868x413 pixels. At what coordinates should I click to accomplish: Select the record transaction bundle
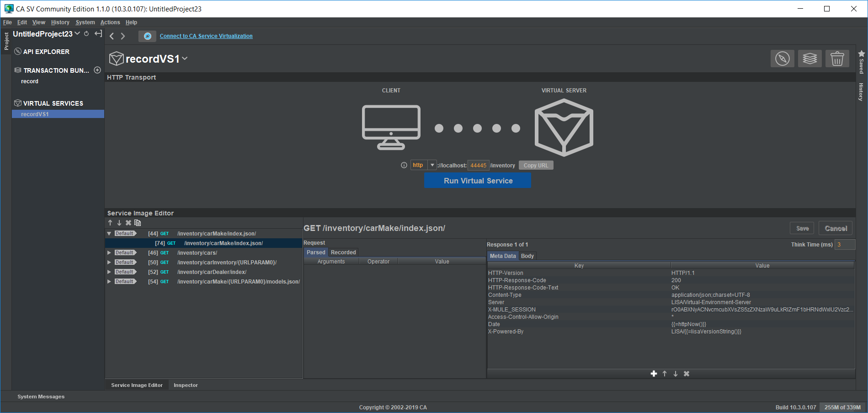(30, 81)
